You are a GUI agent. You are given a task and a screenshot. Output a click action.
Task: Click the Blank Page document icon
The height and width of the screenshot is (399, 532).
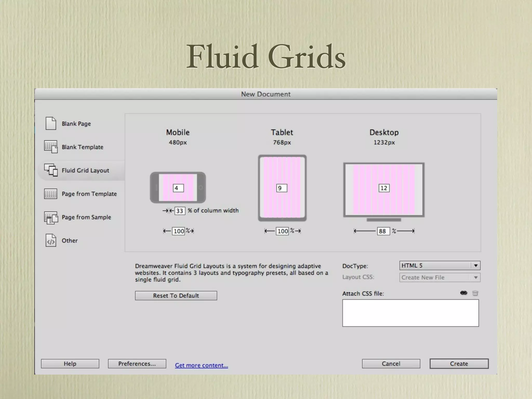[51, 123]
